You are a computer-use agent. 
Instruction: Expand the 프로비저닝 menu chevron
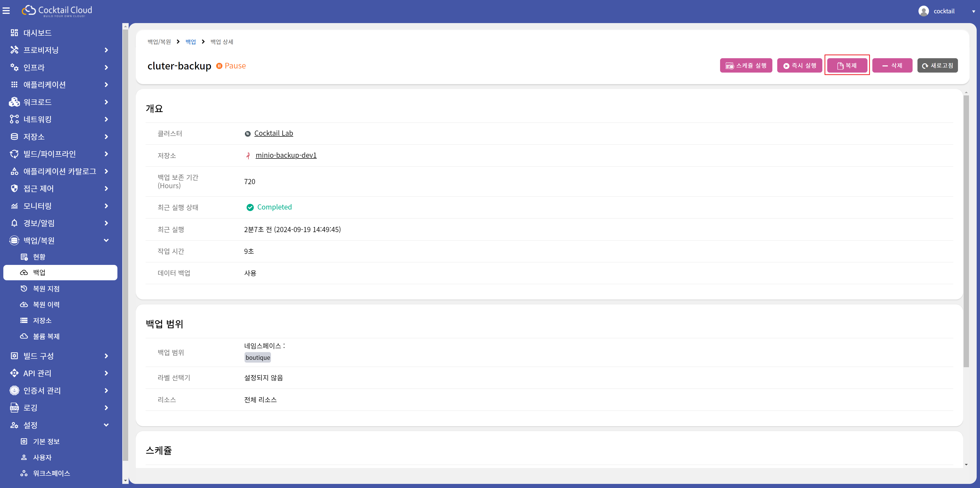click(106, 50)
